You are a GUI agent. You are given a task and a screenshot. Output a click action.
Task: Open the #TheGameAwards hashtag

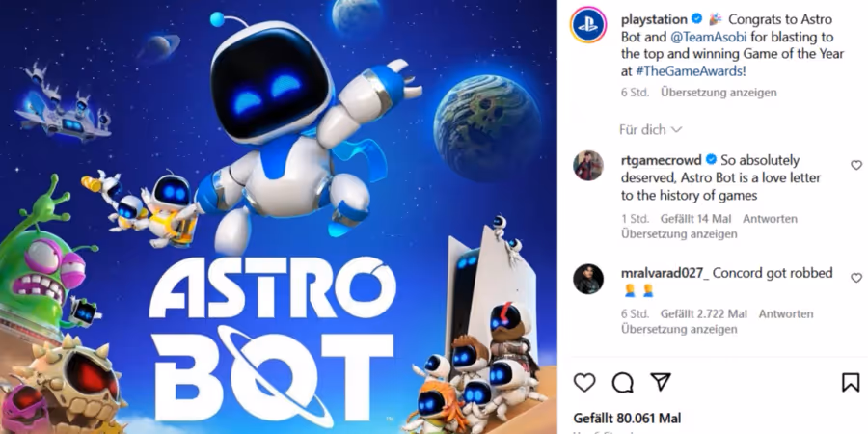(688, 71)
